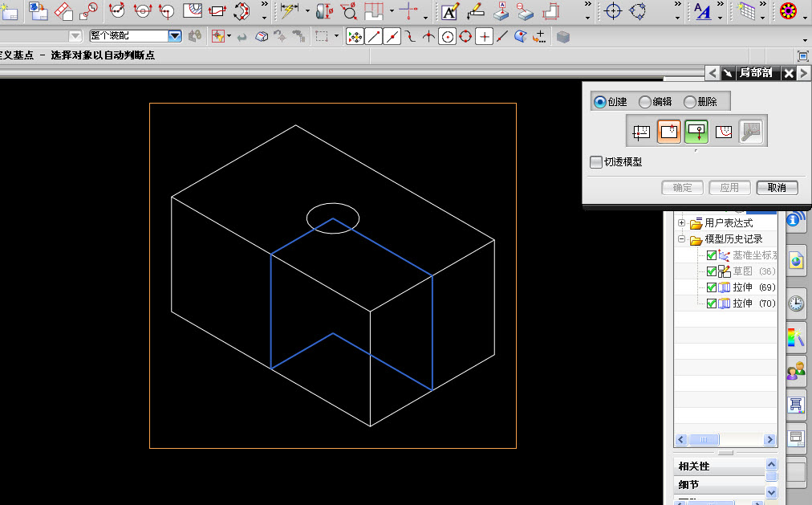Toggle the End Point snap icon
812x505 pixels.
coord(373,37)
